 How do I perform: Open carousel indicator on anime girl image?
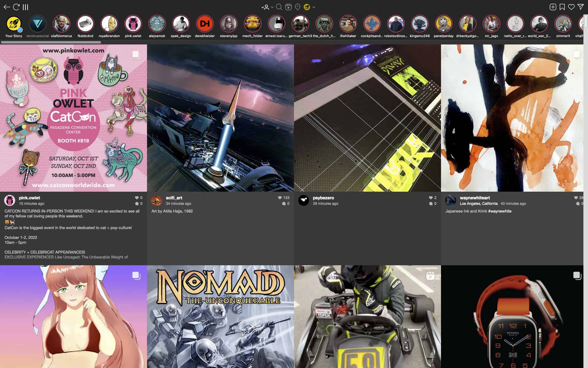click(136, 275)
